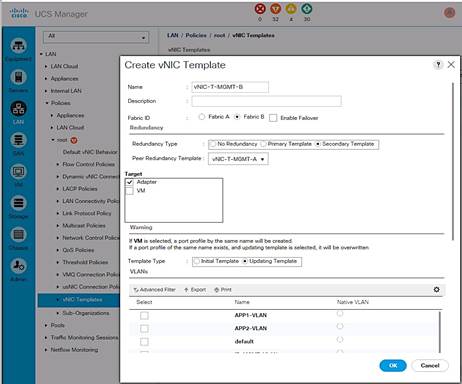Open the All filter dropdown
Viewport: 462px width, 384px height.
point(96,37)
